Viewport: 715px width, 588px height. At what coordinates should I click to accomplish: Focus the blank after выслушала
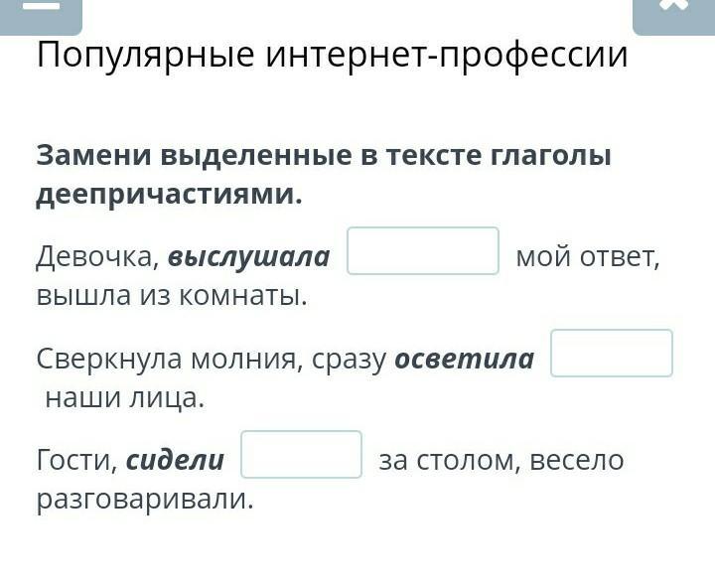tap(423, 251)
